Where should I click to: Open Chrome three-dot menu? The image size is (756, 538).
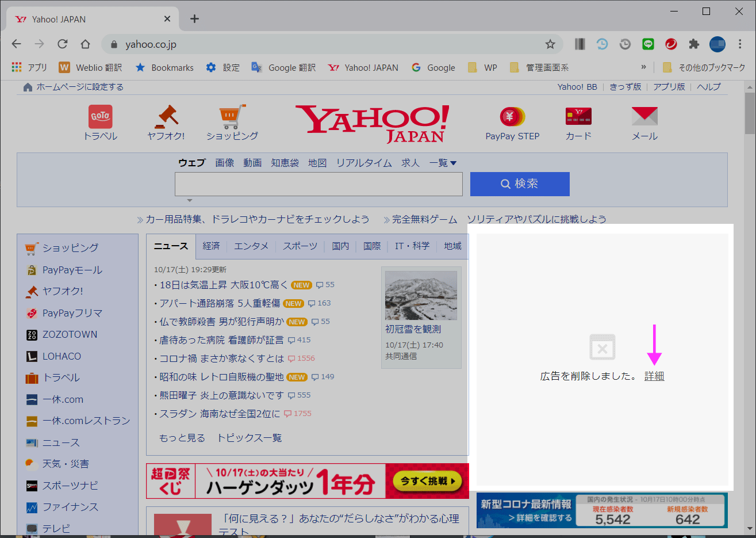point(740,44)
